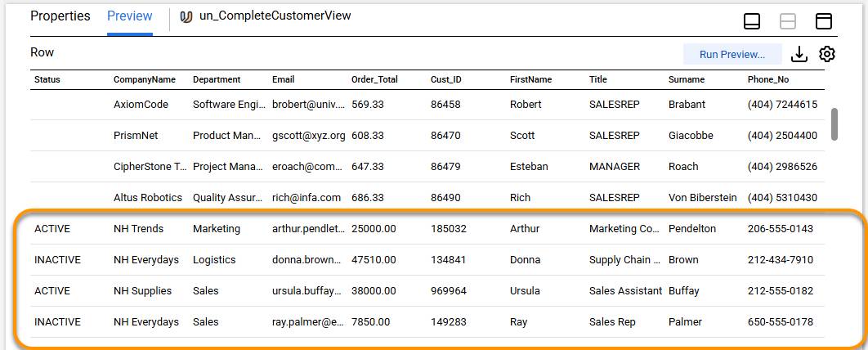Click the CompanyName column header
868x350 pixels.
coord(145,80)
